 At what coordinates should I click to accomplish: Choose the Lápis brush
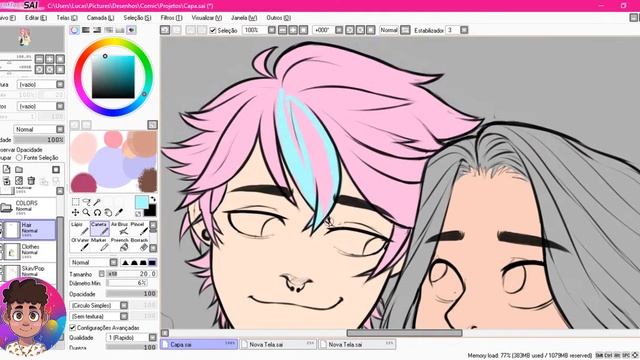[x=80, y=229]
